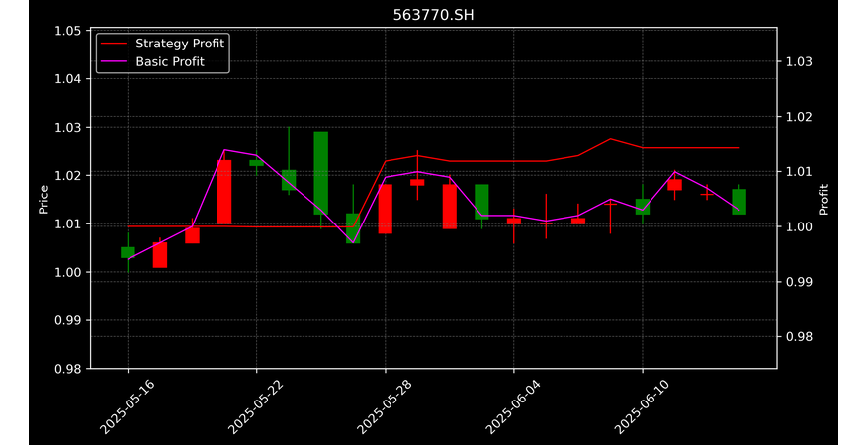Click the 1.04 price tick label
This screenshot has height=445, width=868.
coord(68,78)
